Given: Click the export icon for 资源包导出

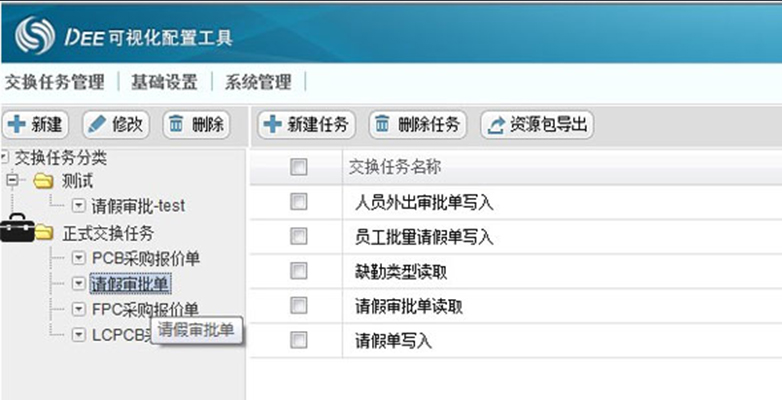Looking at the screenshot, I should click(495, 125).
